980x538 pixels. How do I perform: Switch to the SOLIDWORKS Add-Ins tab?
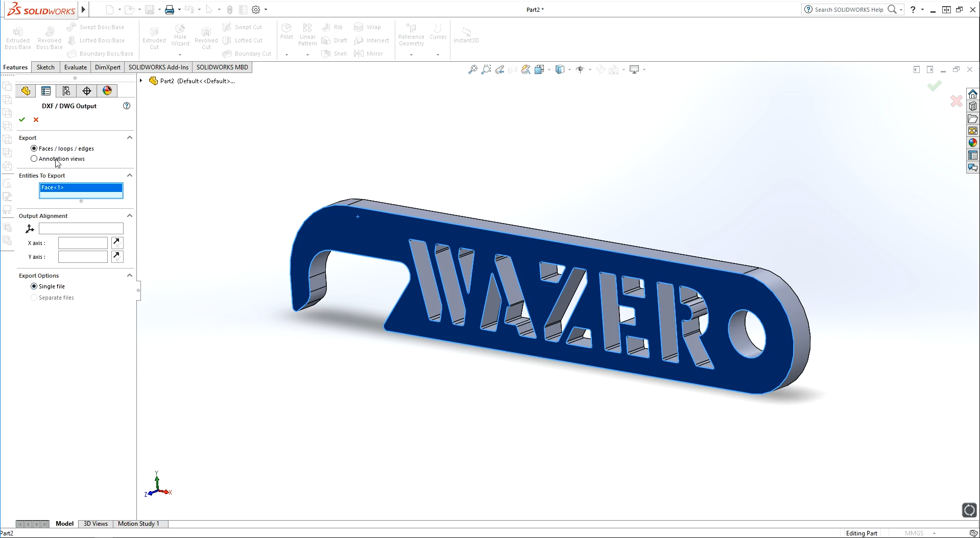point(158,67)
